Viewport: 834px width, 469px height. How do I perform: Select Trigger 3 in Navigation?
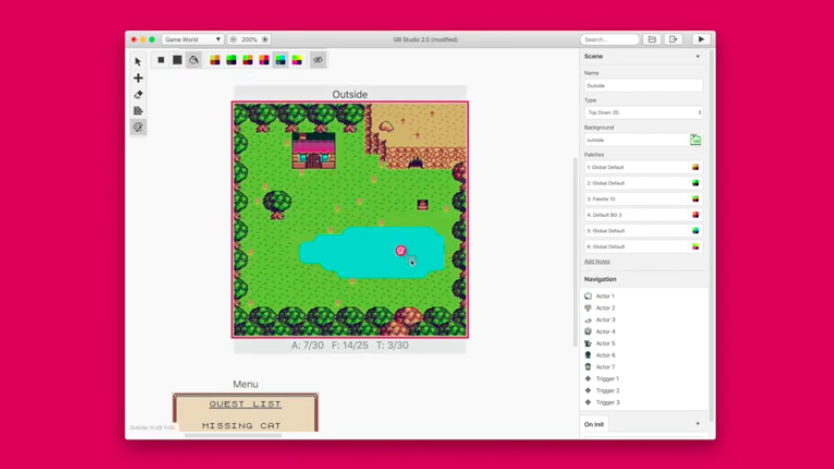(644, 403)
